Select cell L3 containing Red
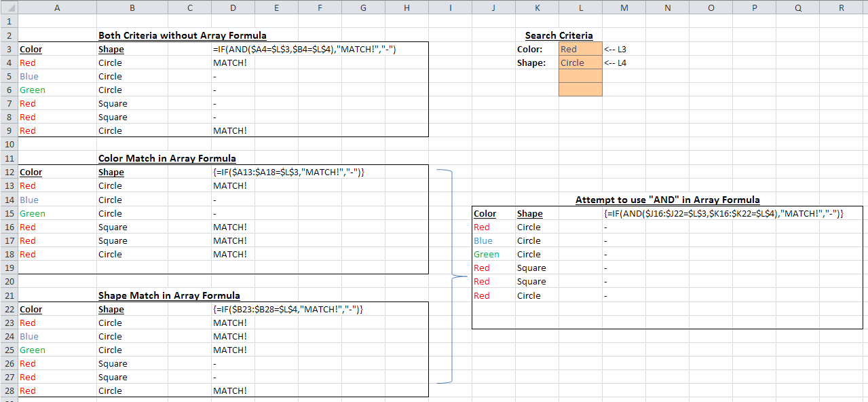Screen dimensions: 868x402 tap(580, 49)
